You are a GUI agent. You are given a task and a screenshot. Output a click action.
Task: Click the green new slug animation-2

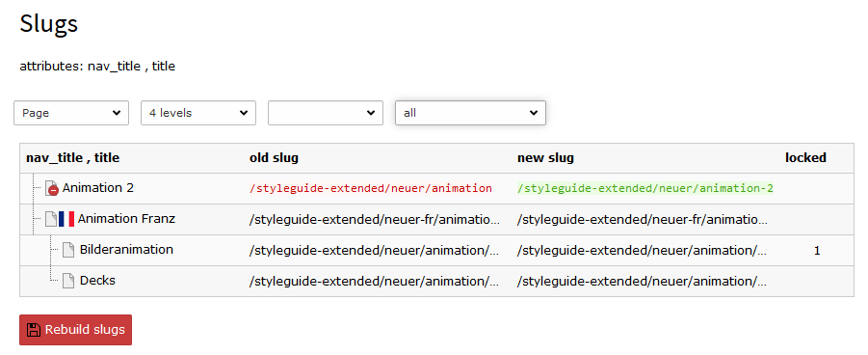(645, 189)
